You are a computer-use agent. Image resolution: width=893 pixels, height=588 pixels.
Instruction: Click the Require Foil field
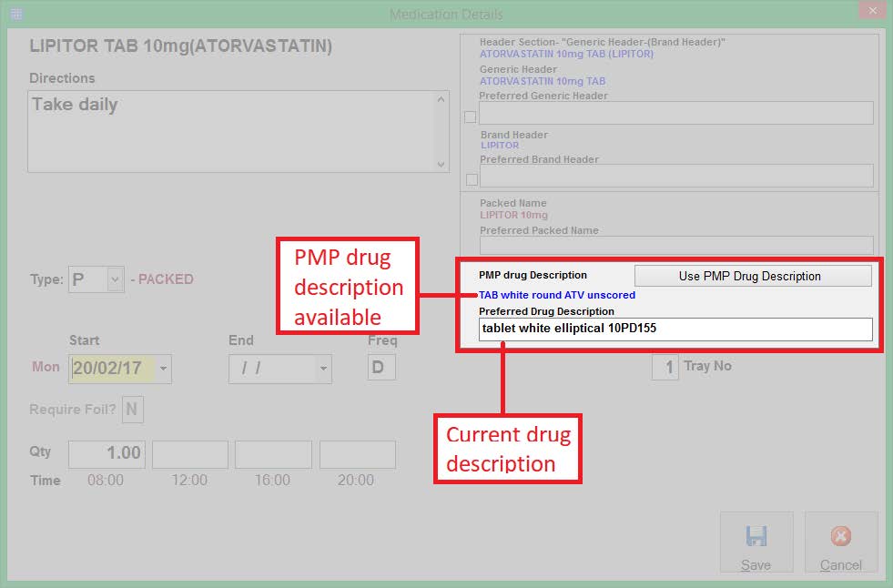[x=133, y=410]
